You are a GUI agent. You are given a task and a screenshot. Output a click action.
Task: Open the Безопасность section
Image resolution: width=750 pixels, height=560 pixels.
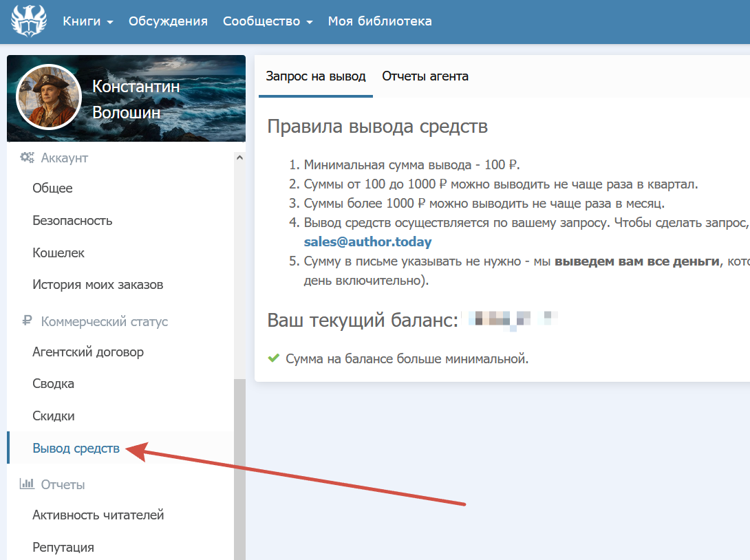[x=72, y=221]
